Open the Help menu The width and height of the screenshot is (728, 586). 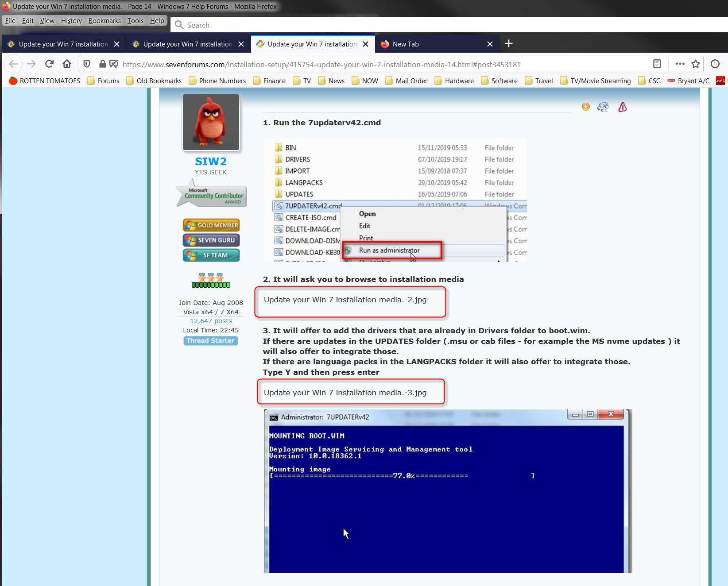[x=157, y=21]
